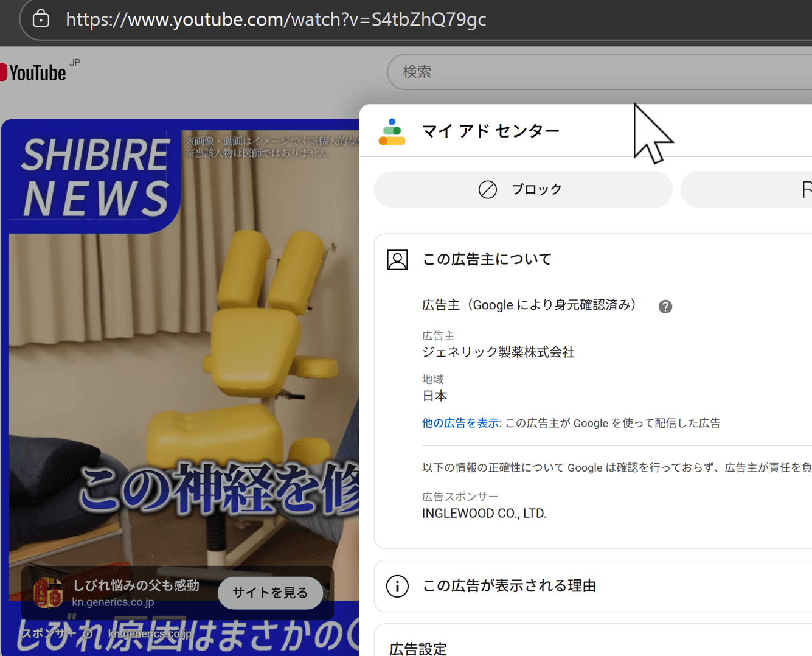Click the advertiser person icon
Screen dimensions: 812x656
(x=397, y=260)
